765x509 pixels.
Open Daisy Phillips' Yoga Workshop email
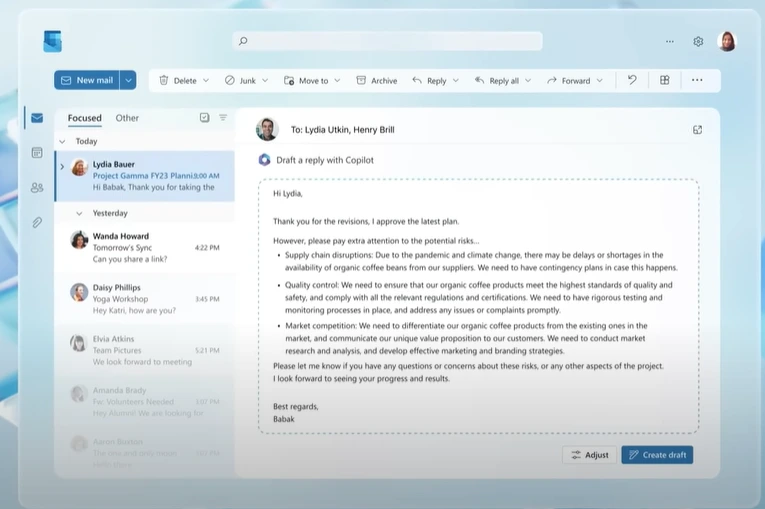coord(145,299)
